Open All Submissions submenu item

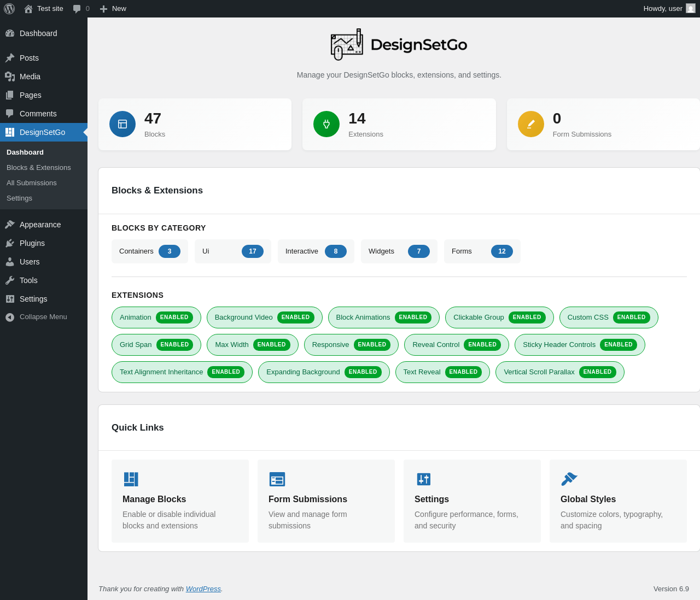pyautogui.click(x=32, y=183)
